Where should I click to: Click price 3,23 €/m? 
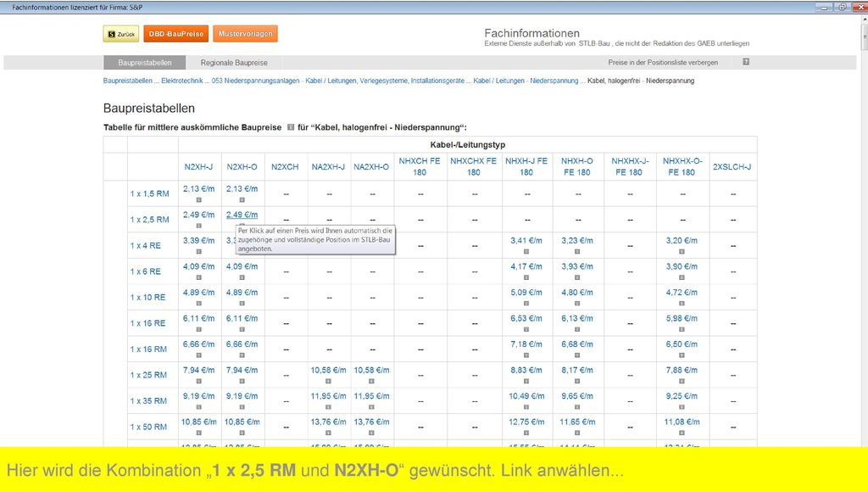576,241
